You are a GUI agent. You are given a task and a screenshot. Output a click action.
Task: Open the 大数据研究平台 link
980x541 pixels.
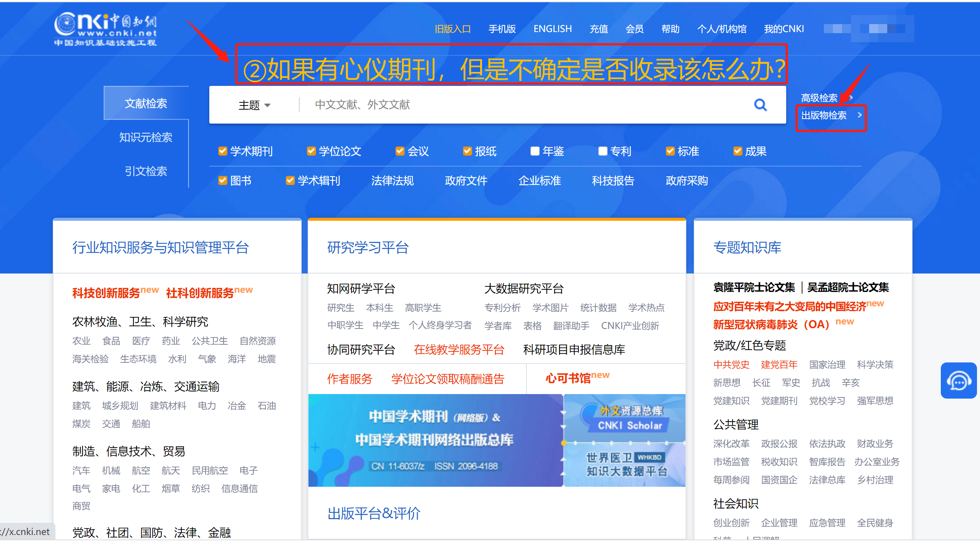[524, 289]
